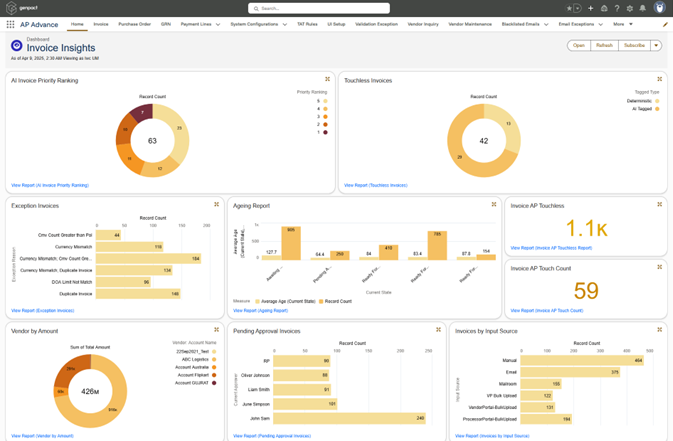
Task: Open the System Configurations dropdown chevron
Action: [285, 24]
